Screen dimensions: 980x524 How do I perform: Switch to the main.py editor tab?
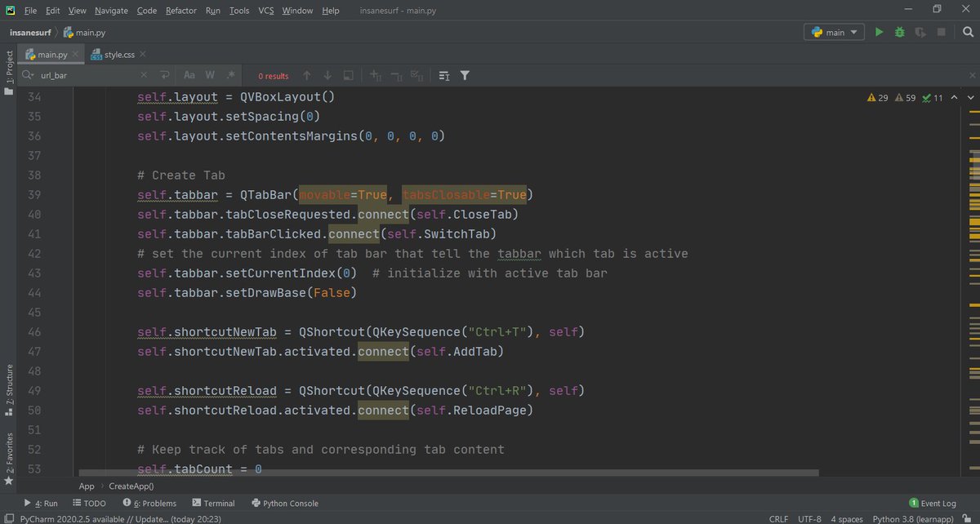coord(52,54)
